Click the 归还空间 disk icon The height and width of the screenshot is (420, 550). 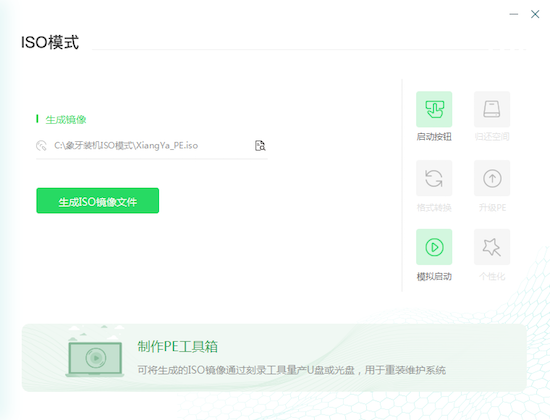click(x=492, y=109)
